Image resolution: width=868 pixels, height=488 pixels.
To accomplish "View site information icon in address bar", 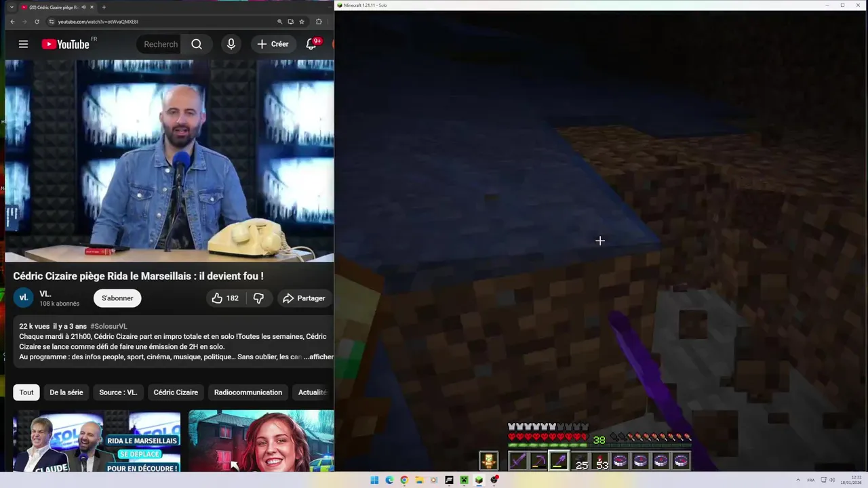I will tap(51, 22).
